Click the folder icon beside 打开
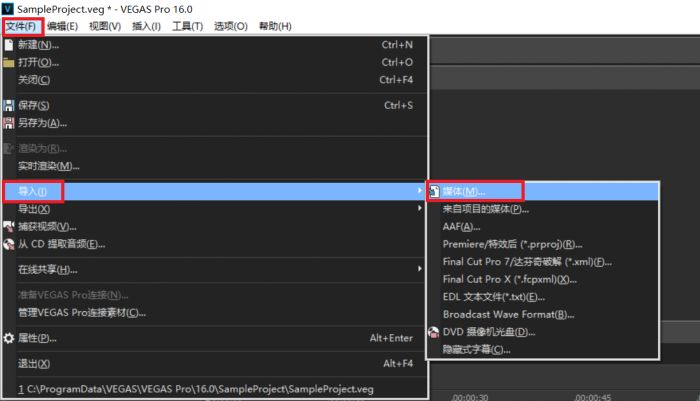700x401 pixels. tap(8, 63)
